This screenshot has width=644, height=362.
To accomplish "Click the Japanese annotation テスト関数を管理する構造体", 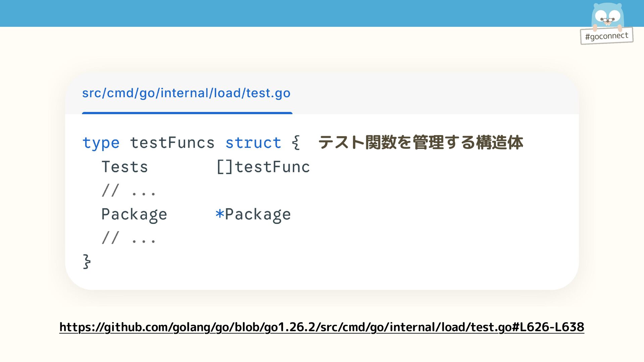I will click(x=420, y=142).
